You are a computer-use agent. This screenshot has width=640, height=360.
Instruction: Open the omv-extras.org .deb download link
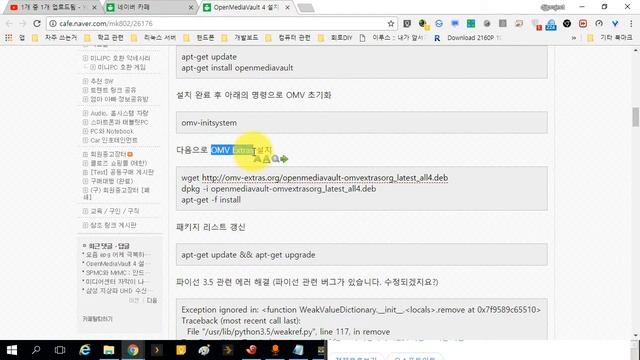(325, 178)
